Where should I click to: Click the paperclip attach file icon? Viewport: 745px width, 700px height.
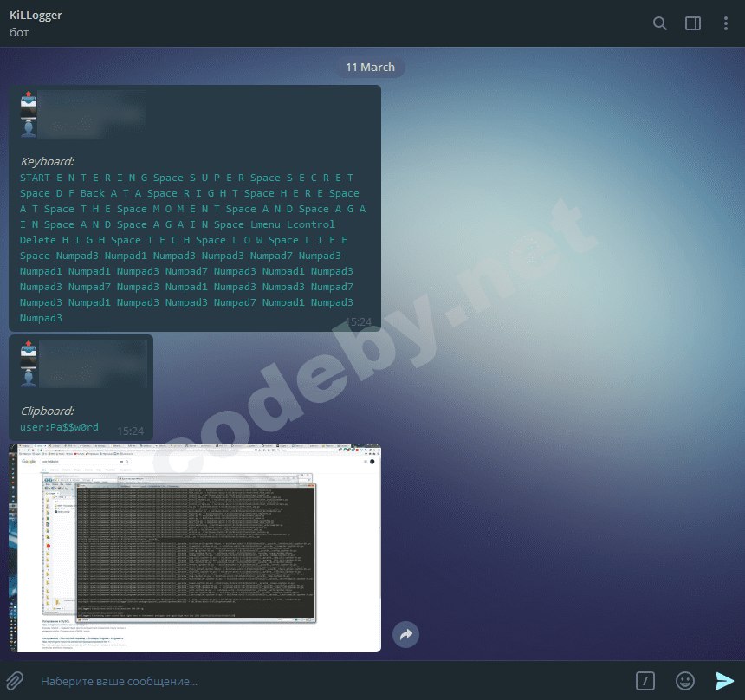[15, 681]
